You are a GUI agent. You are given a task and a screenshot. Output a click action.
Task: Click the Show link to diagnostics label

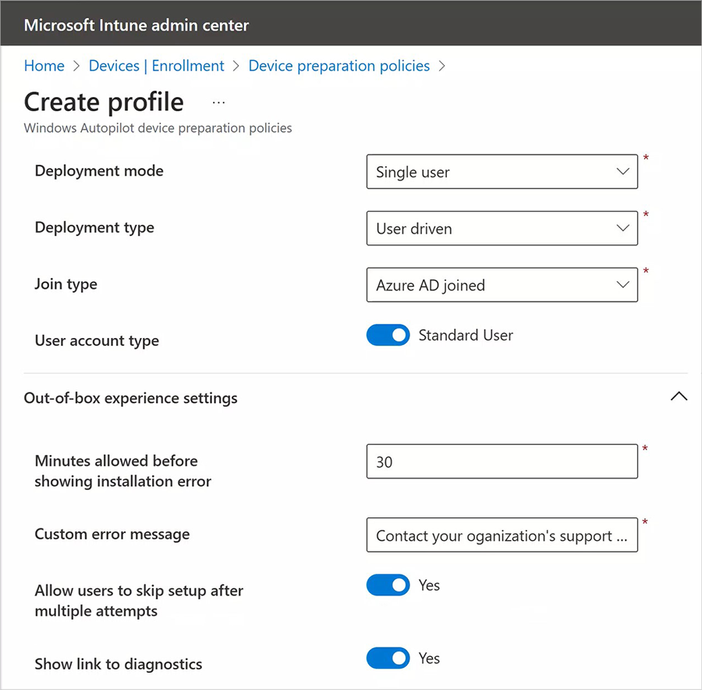coord(118,664)
